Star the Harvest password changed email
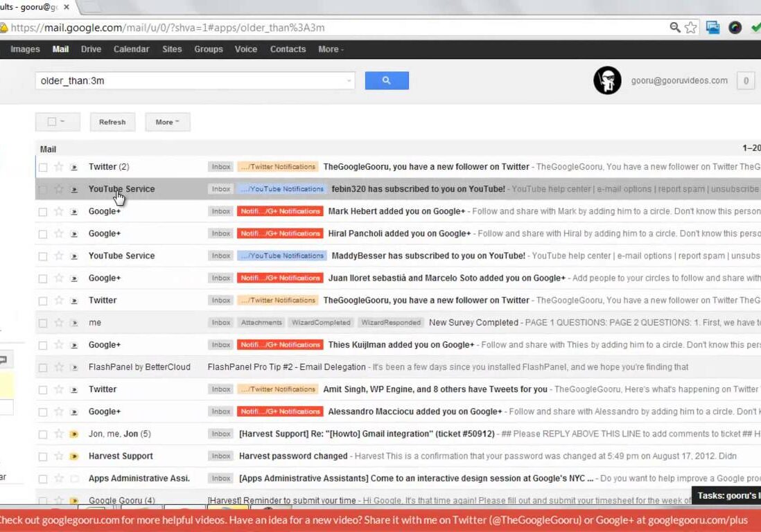 [x=59, y=456]
